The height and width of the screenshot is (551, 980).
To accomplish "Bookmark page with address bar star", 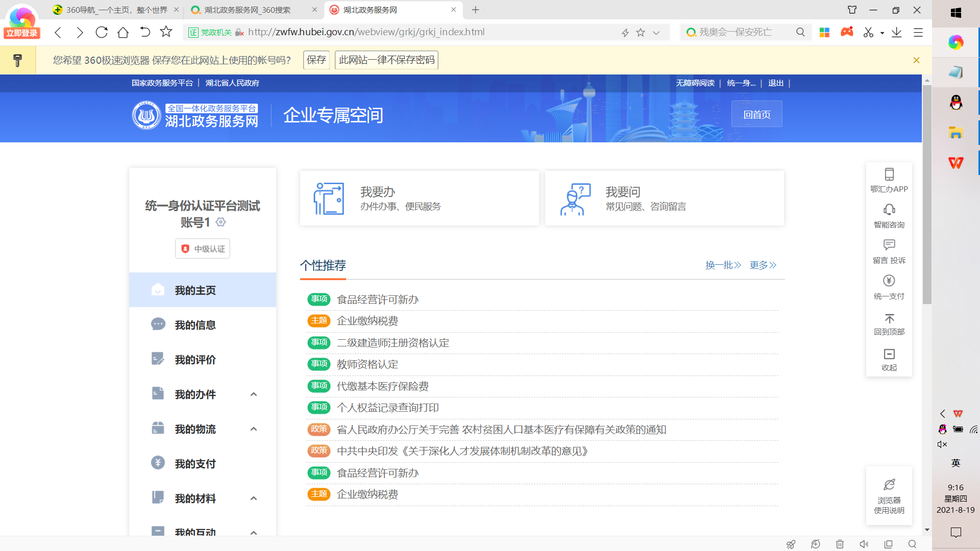I will (641, 33).
